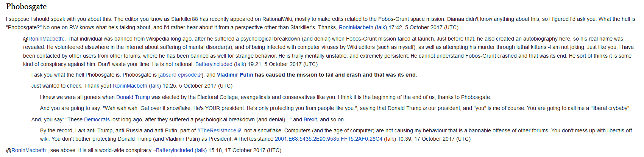
Task: Open the talk link beside the 19:25 timestamp
Action: tap(155, 86)
